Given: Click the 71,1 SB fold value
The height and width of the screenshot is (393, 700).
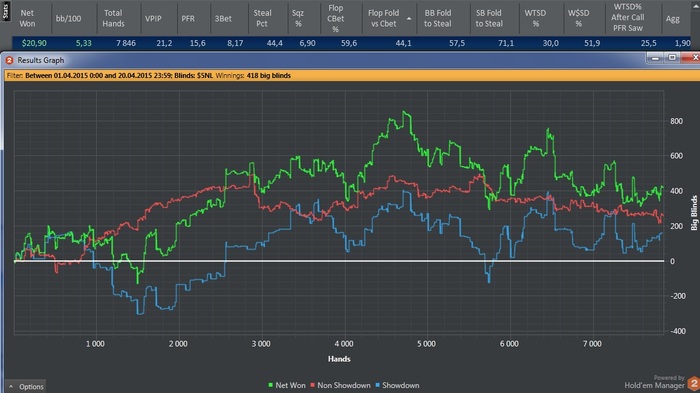Looking at the screenshot, I should 506,43.
